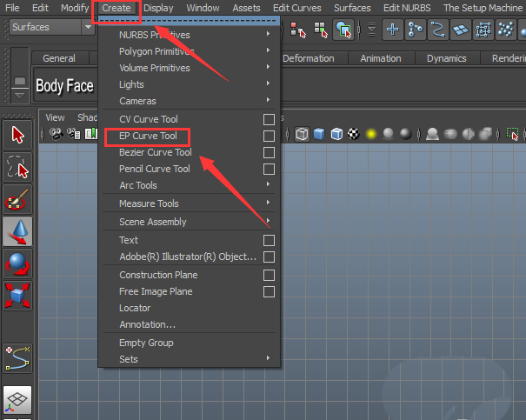Toggle wireframe on shaded cube icon
This screenshot has height=420, width=526.
point(336,134)
